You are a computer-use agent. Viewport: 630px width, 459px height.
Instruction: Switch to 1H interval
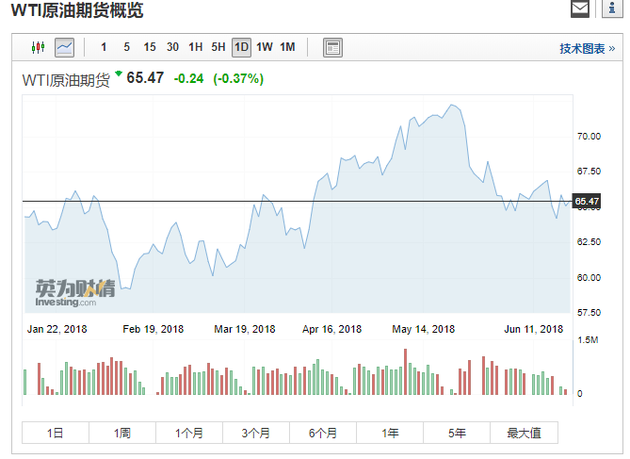coord(196,47)
